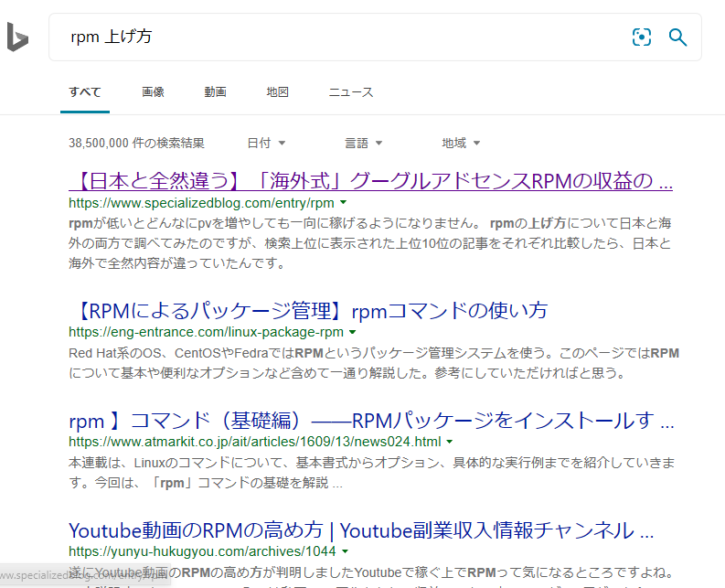Open 【日本と全然違う】海外式グーグルアドセンス result link
The image size is (725, 588).
[x=371, y=181]
